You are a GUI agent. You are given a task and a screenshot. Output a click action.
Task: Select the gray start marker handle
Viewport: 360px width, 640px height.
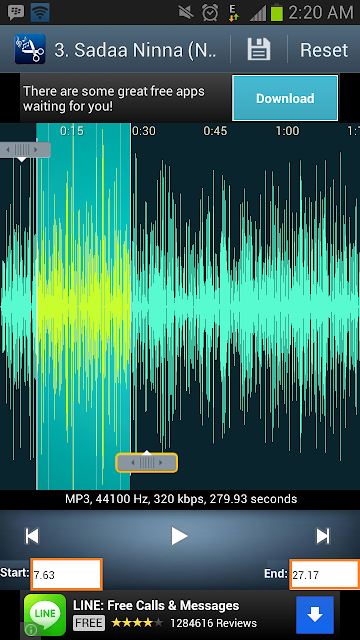tap(24, 150)
